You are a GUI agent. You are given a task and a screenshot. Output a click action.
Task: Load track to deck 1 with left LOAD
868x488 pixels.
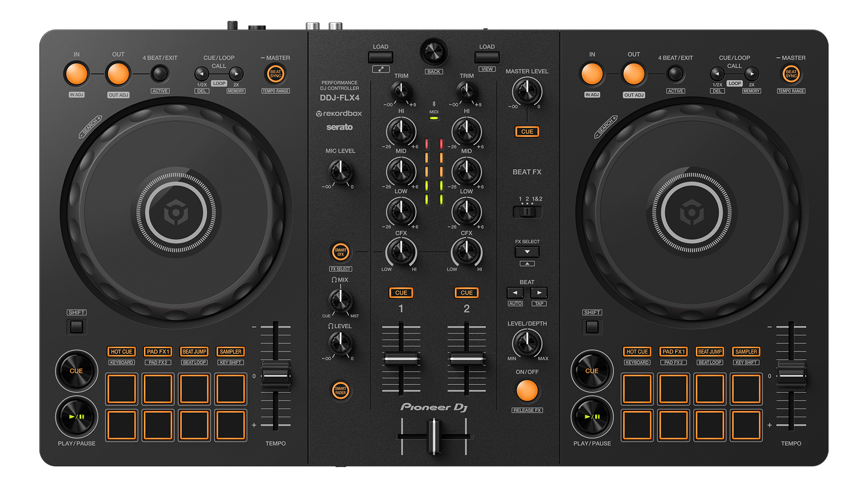(x=381, y=57)
